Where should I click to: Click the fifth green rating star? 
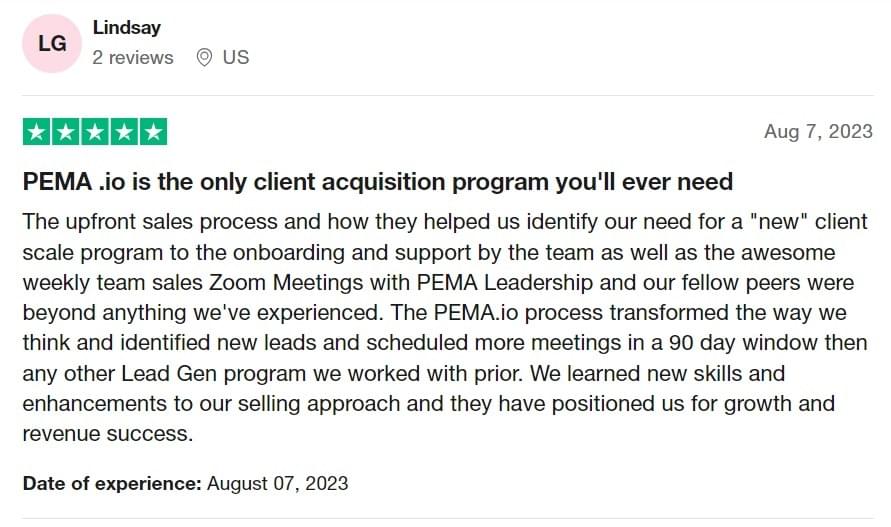(x=153, y=132)
